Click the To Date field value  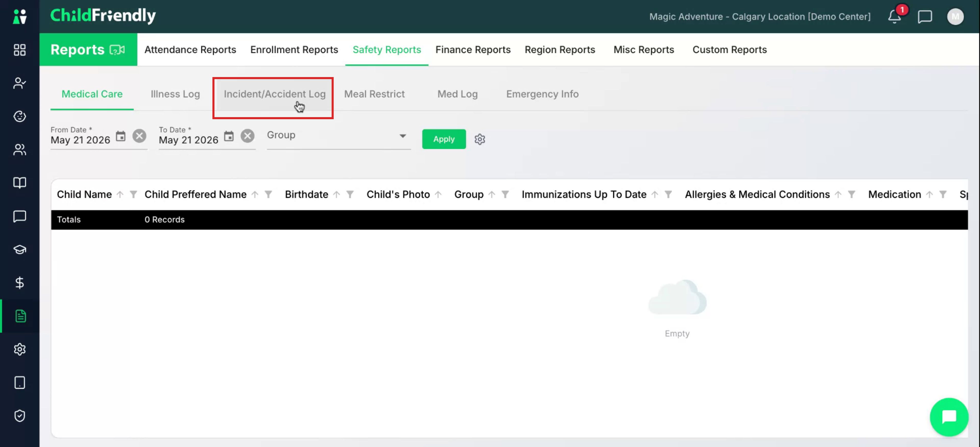click(x=188, y=140)
